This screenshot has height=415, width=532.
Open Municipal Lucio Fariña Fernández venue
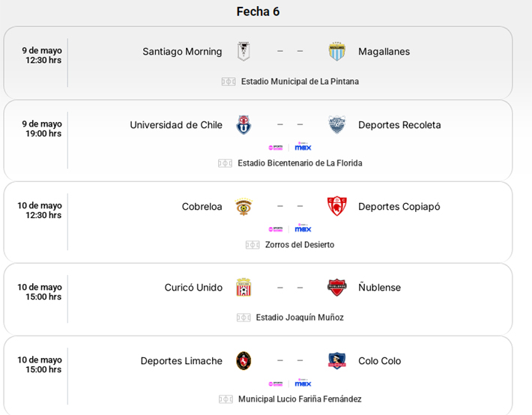click(299, 399)
